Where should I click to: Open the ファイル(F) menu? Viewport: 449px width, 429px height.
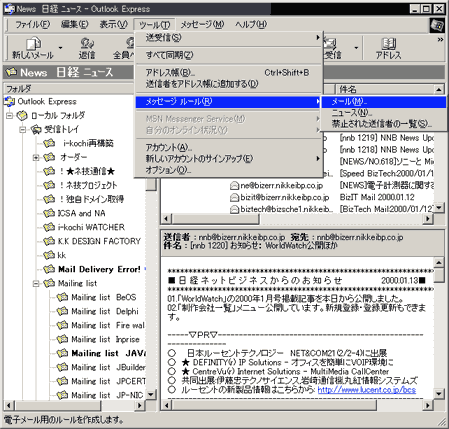coord(33,24)
